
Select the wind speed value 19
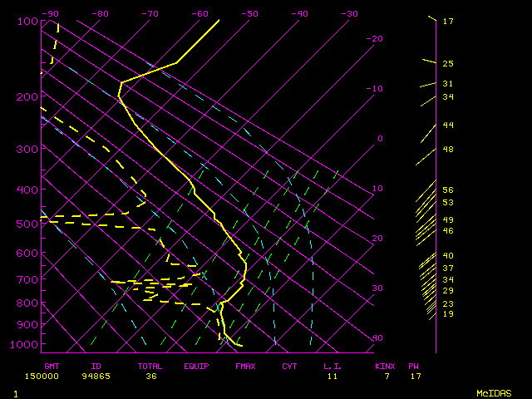[x=447, y=314]
